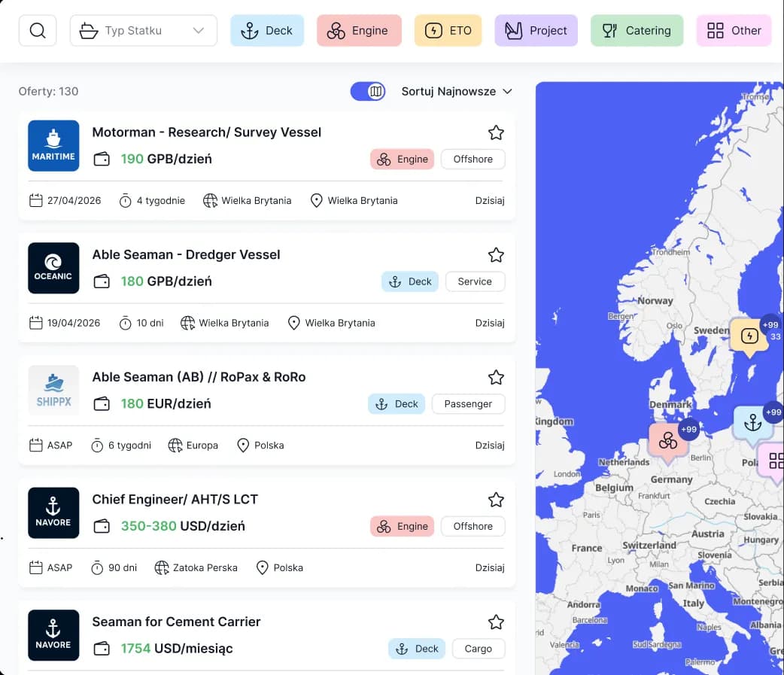
Task: Click the Service tag
Action: [475, 282]
